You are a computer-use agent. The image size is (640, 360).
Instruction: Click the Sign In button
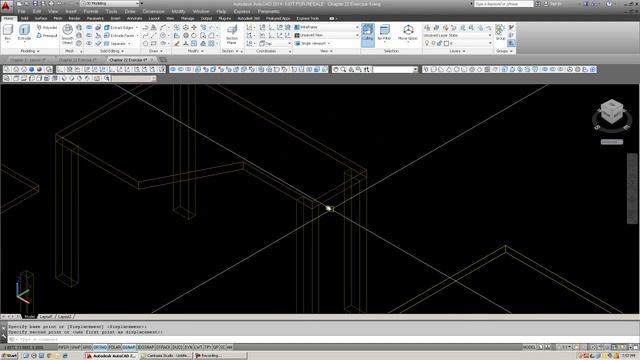tap(553, 4)
